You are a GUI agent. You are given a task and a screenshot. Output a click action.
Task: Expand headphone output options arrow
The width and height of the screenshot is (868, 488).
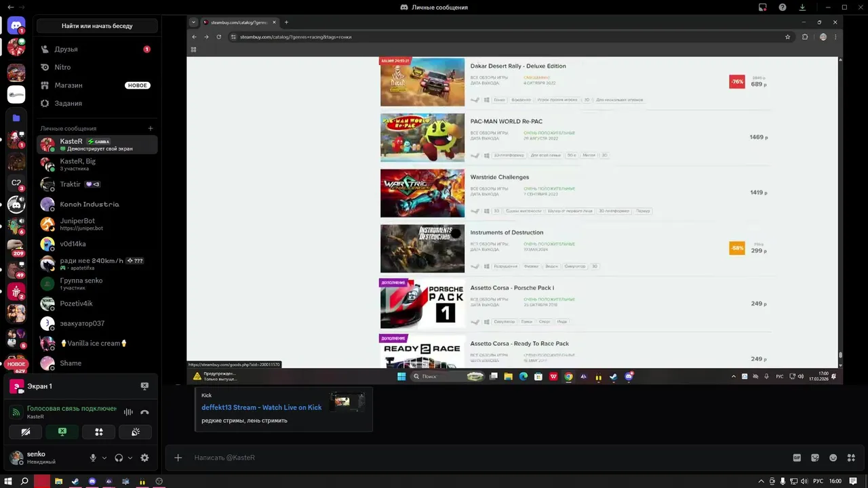(130, 457)
